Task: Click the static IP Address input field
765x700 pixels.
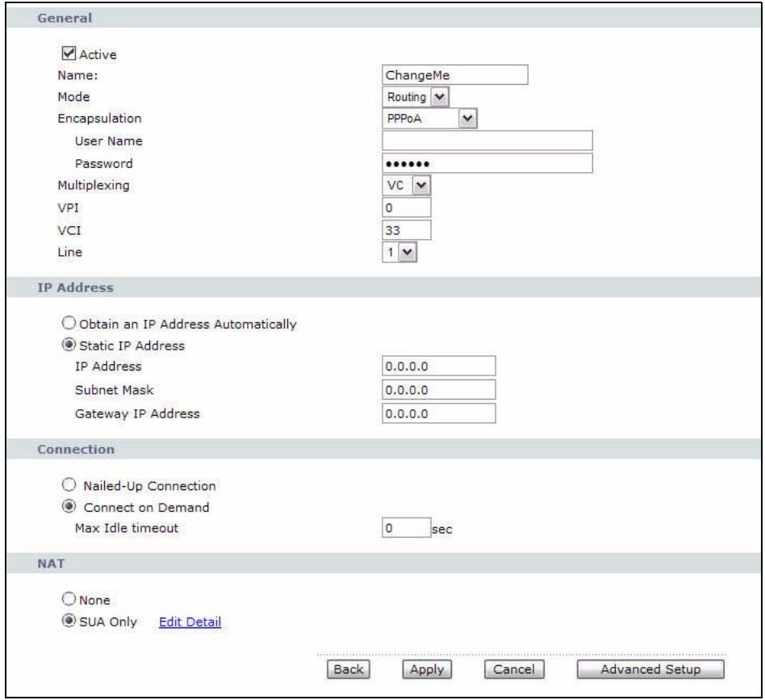Action: point(439,366)
